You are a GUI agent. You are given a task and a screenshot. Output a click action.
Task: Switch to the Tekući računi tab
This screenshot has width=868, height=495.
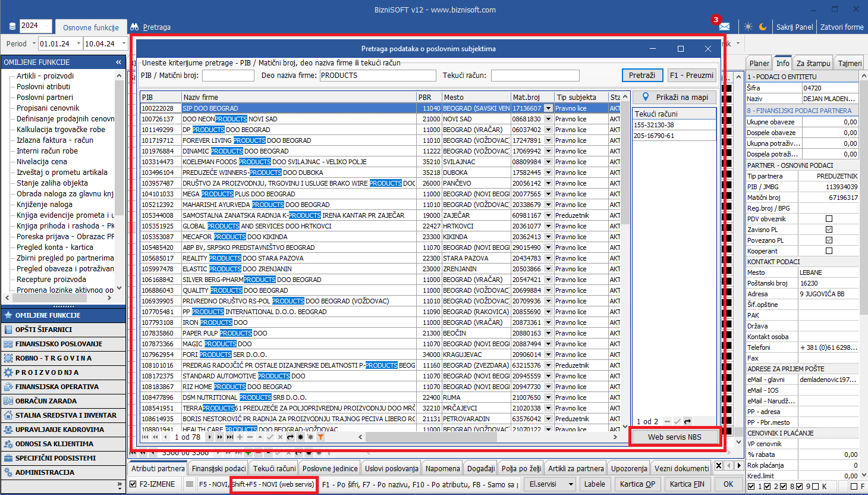tap(273, 468)
